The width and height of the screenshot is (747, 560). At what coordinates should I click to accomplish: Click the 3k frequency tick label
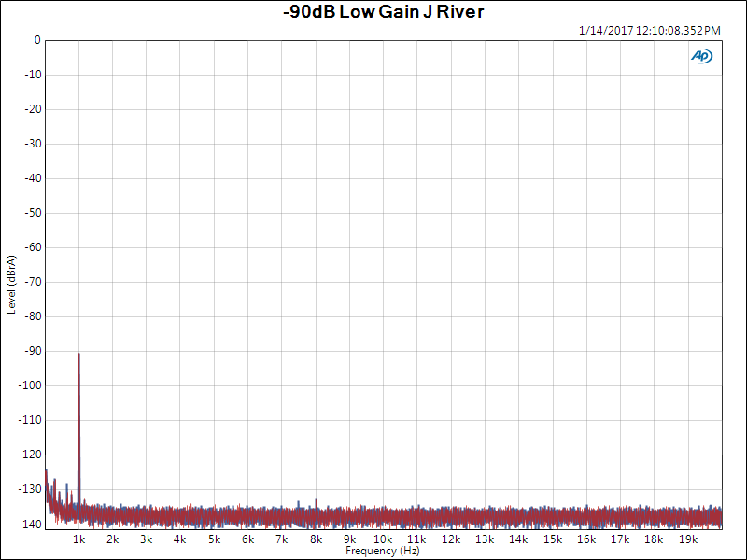pyautogui.click(x=147, y=539)
